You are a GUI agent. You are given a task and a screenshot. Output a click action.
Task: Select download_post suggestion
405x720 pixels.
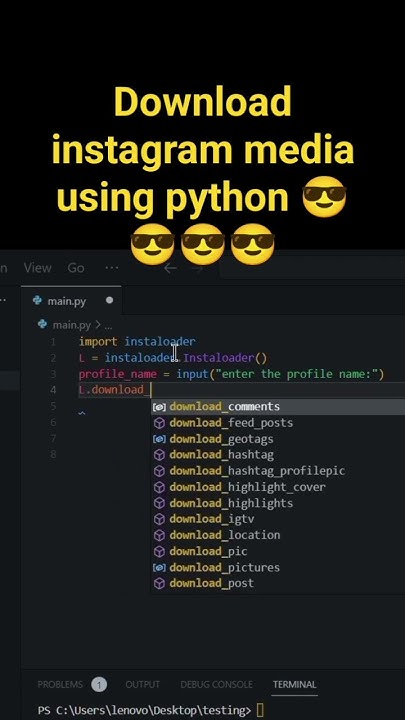coord(278,584)
